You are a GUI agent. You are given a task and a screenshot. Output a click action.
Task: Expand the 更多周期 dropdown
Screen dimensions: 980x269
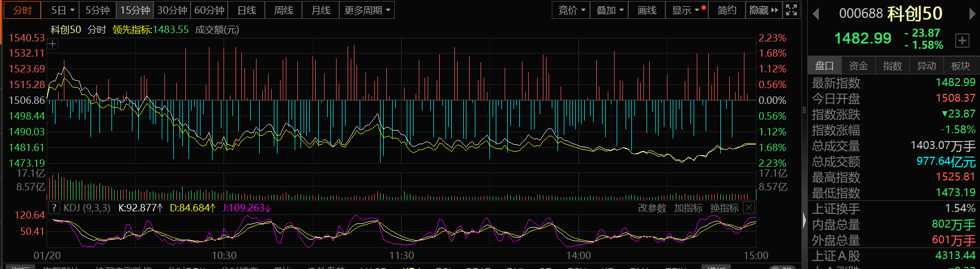pyautogui.click(x=367, y=10)
